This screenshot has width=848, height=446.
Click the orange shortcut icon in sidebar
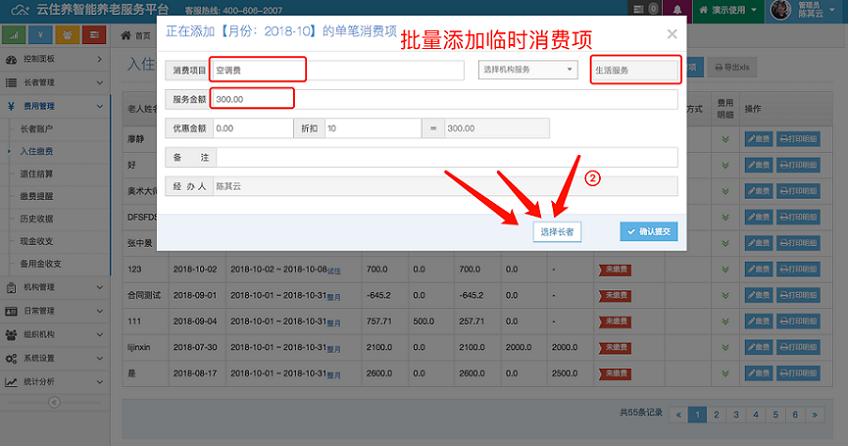(x=67, y=35)
